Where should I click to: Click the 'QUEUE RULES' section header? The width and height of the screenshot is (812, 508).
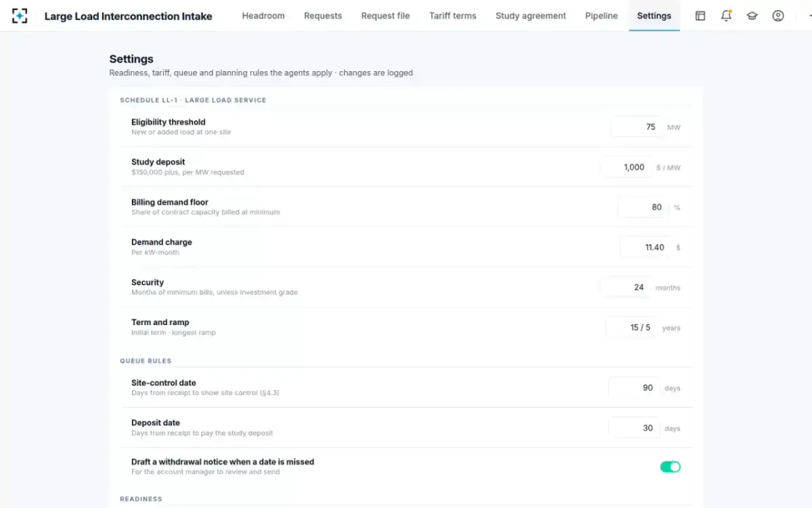145,361
